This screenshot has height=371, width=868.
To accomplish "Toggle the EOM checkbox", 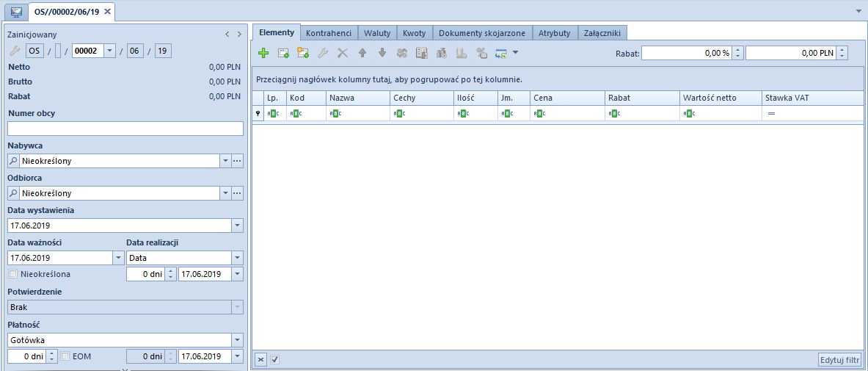I will click(x=65, y=356).
